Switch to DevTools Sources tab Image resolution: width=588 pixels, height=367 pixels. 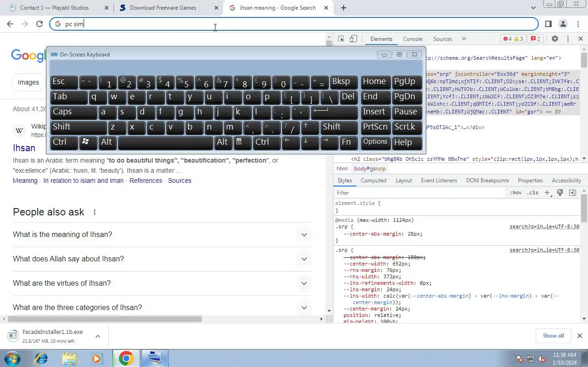443,39
